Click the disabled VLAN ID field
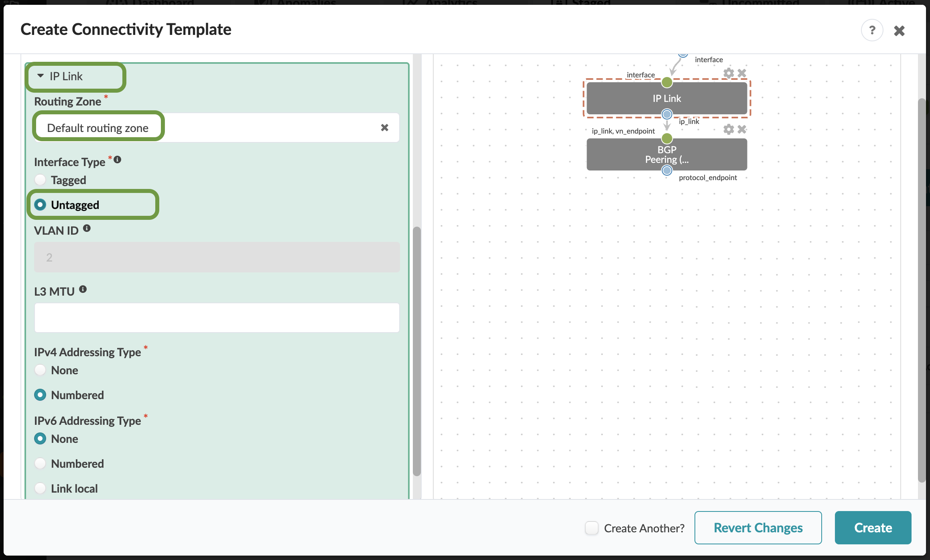 [x=217, y=257]
